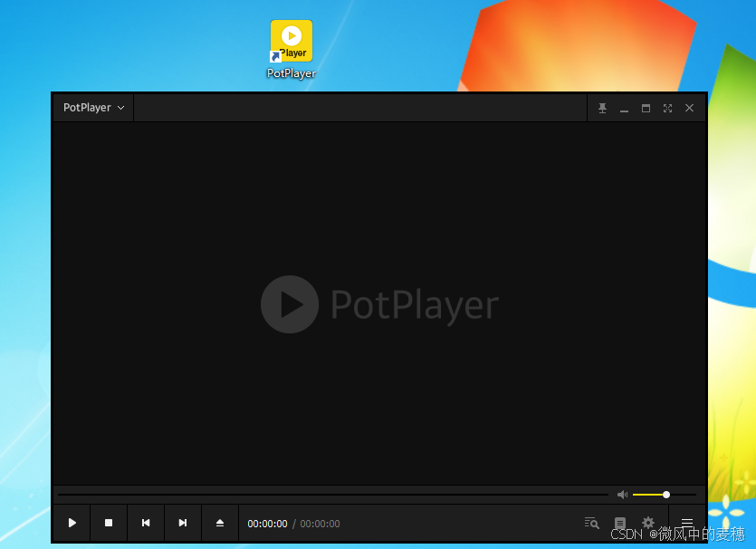Image resolution: width=756 pixels, height=549 pixels.
Task: Click the central PotPlayer logo play circle
Action: pyautogui.click(x=290, y=304)
